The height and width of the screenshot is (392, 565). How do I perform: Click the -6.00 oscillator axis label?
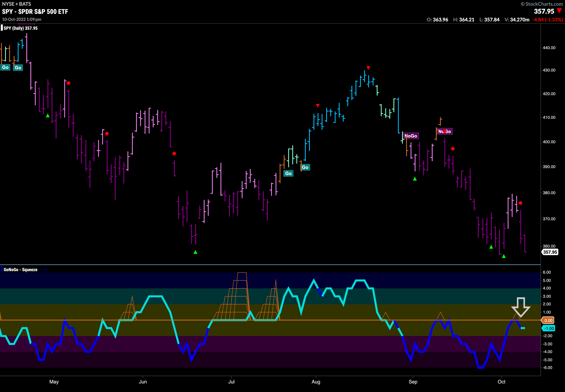[547, 368]
